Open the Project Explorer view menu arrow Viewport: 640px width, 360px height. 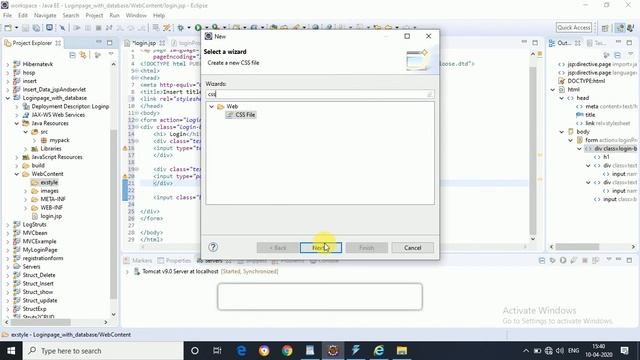coord(111,54)
